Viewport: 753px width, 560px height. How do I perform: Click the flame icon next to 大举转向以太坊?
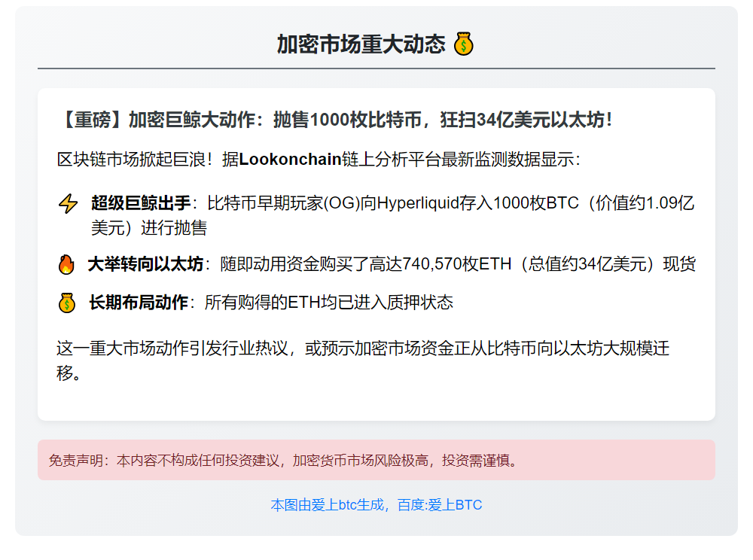(x=66, y=263)
